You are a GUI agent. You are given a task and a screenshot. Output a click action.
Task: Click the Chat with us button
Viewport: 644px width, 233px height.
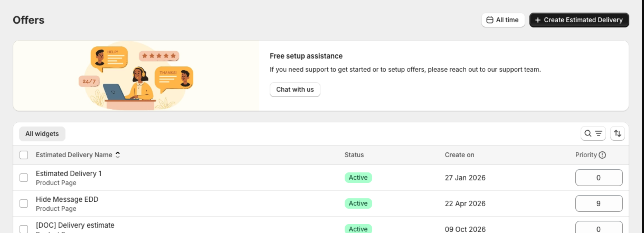pos(295,90)
